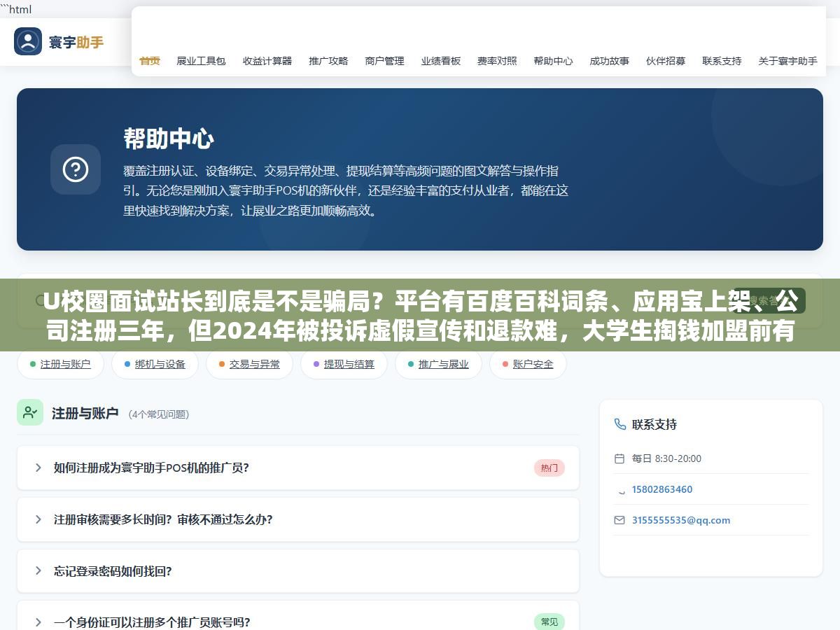Image resolution: width=840 pixels, height=630 pixels.
Task: Expand 如何注册成为寰宇助手POS机的推广员 question
Action: [x=298, y=468]
